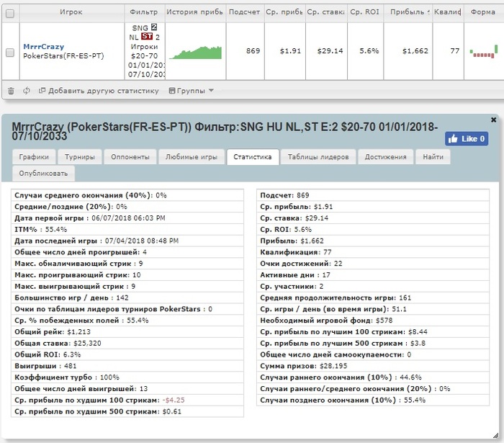This screenshot has width=504, height=443.
Task: Click the Facebook Like thumbs-up button
Action: click(x=467, y=138)
